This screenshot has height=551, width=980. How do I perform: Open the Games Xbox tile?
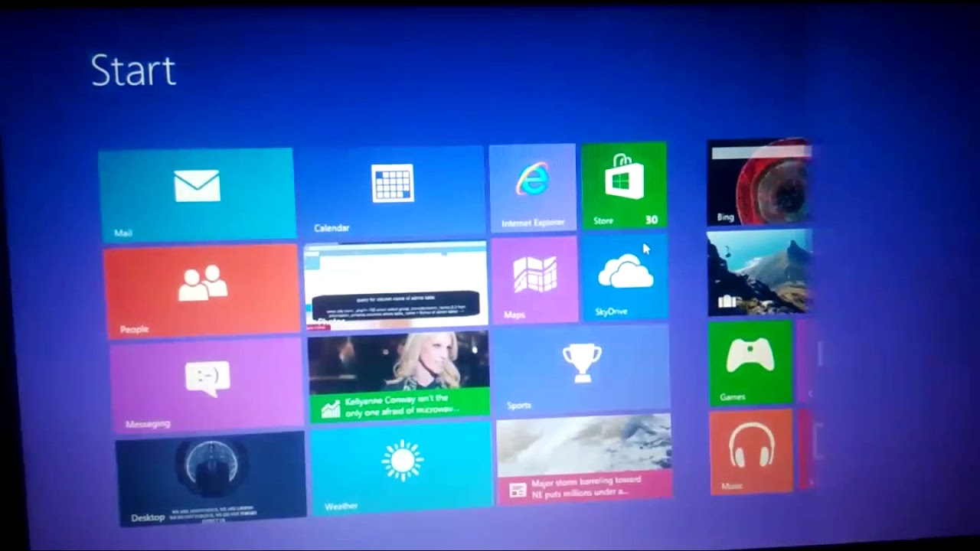750,363
